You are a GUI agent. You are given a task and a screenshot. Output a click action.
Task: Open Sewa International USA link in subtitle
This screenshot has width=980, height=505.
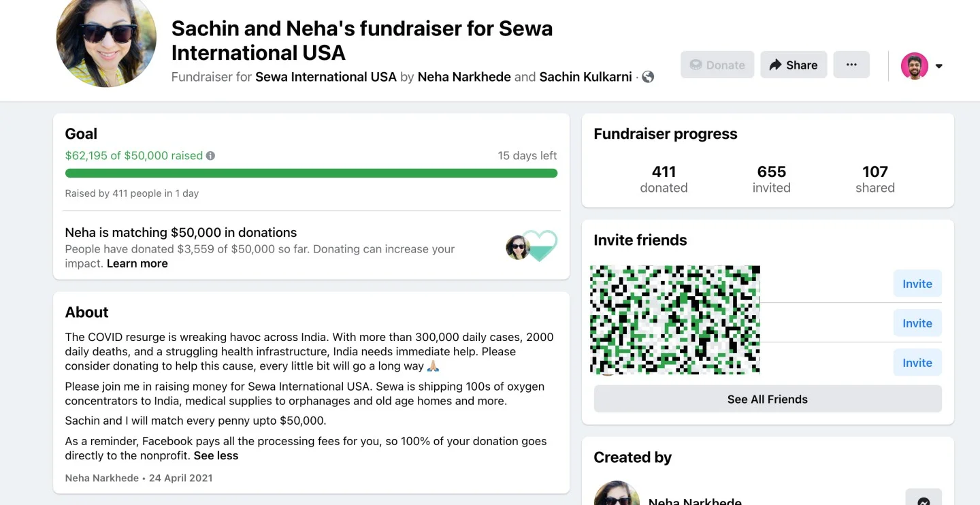[x=325, y=77]
